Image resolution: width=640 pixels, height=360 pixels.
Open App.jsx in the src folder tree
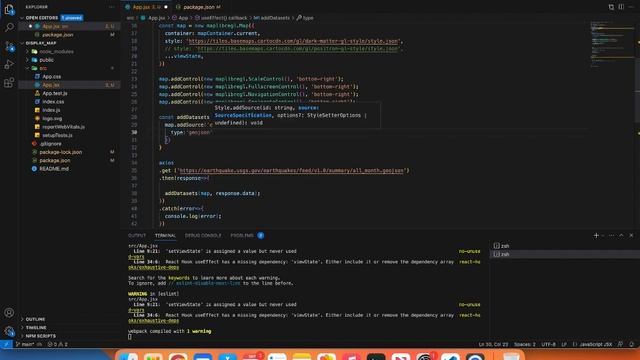click(51, 85)
